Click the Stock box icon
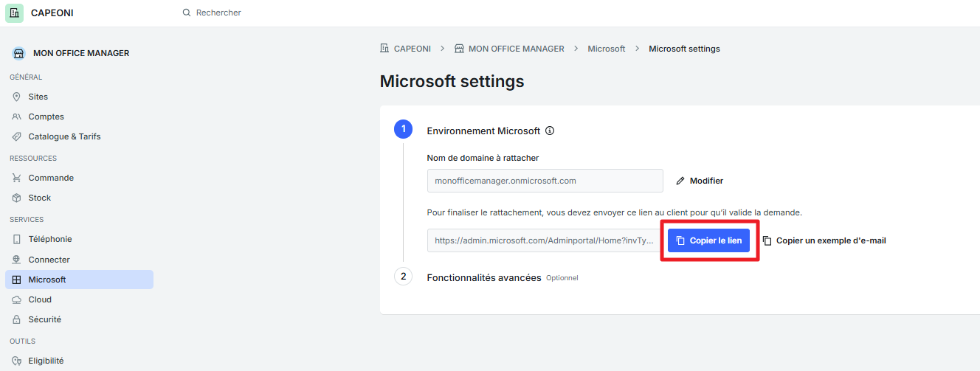Image resolution: width=980 pixels, height=371 pixels. (x=17, y=198)
